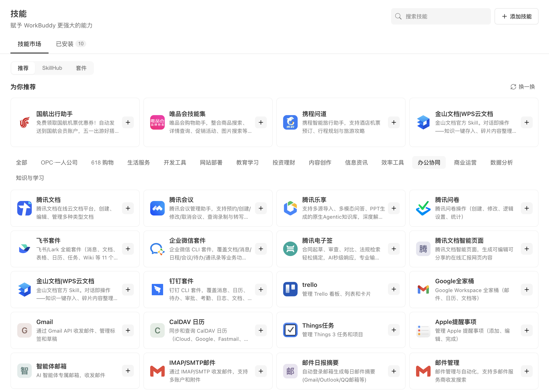Choose the 商业运营 category
549x392 pixels.
click(465, 162)
